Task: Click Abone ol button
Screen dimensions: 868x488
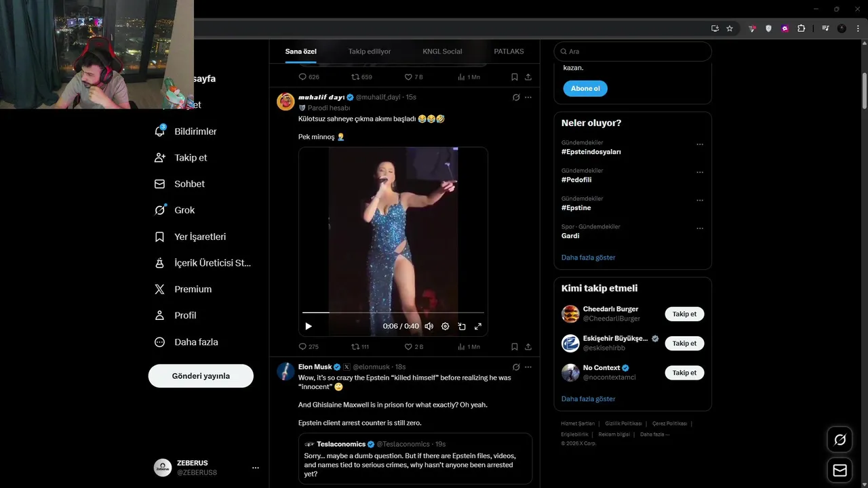Action: [585, 89]
